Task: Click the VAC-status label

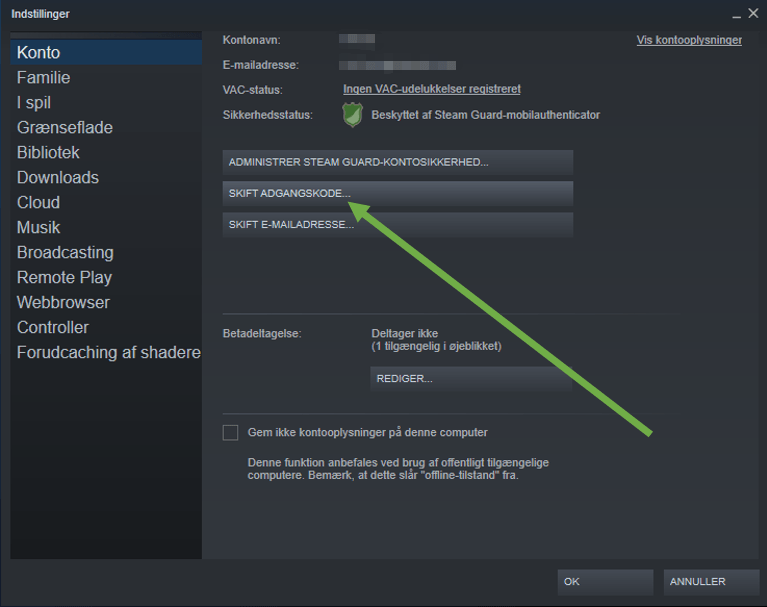Action: click(x=252, y=90)
